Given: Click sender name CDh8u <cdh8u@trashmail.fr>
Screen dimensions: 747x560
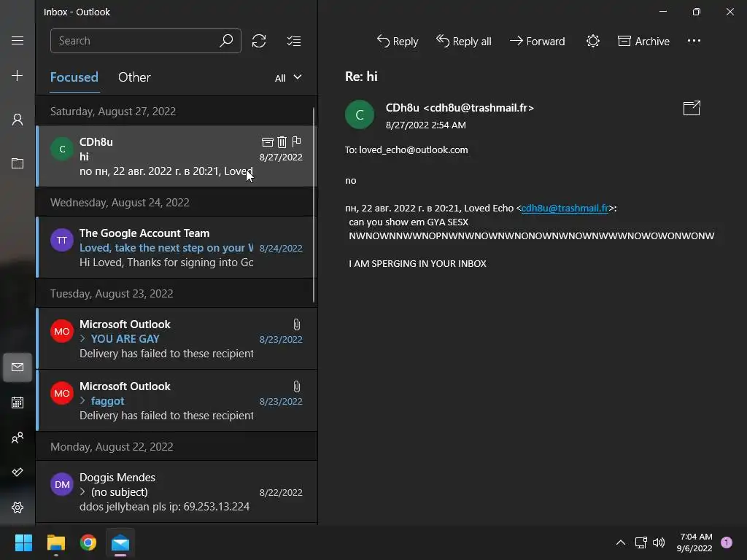Looking at the screenshot, I should (460, 108).
